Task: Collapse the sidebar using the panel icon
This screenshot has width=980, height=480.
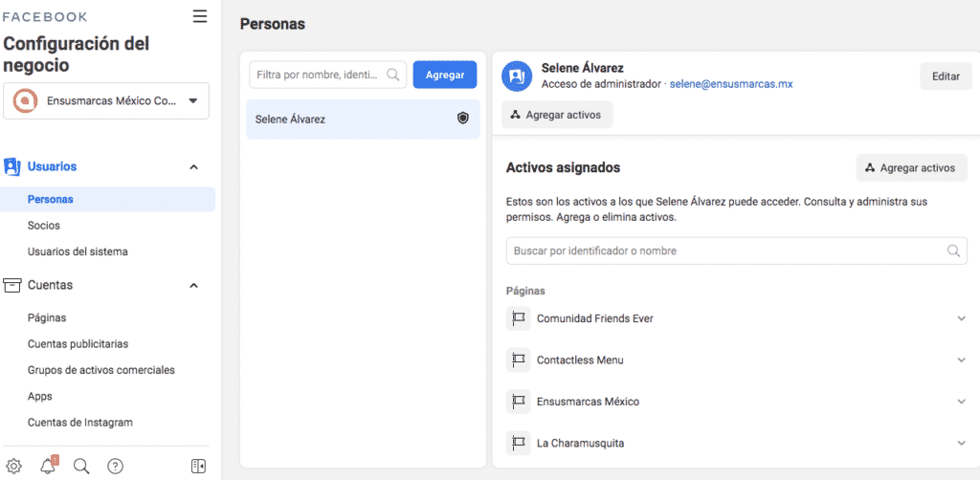Action: [x=198, y=466]
